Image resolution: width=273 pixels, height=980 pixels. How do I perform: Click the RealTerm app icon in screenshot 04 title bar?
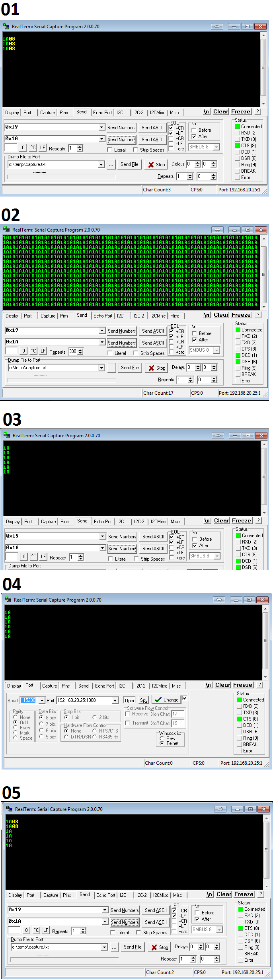[x=8, y=600]
